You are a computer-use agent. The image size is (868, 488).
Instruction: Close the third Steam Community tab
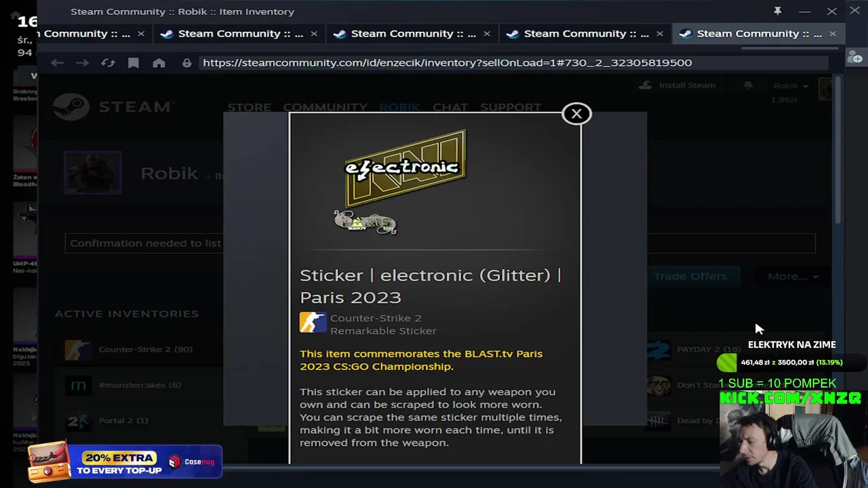(486, 33)
